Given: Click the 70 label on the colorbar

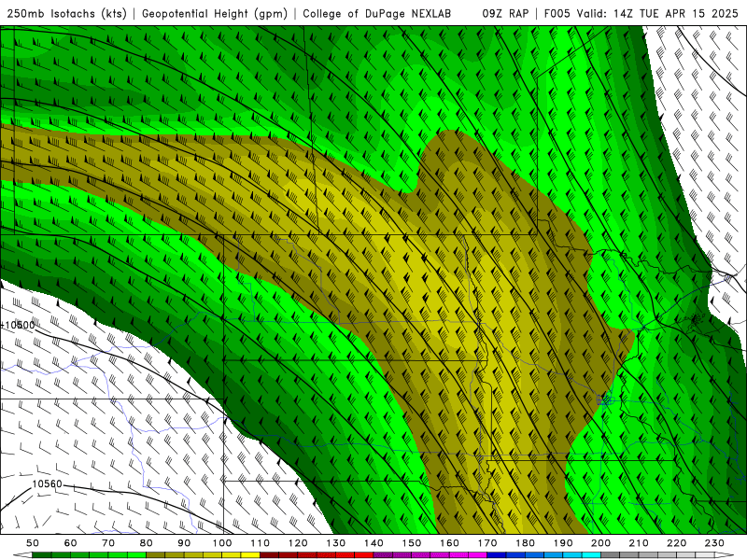Looking at the screenshot, I should coord(108,543).
